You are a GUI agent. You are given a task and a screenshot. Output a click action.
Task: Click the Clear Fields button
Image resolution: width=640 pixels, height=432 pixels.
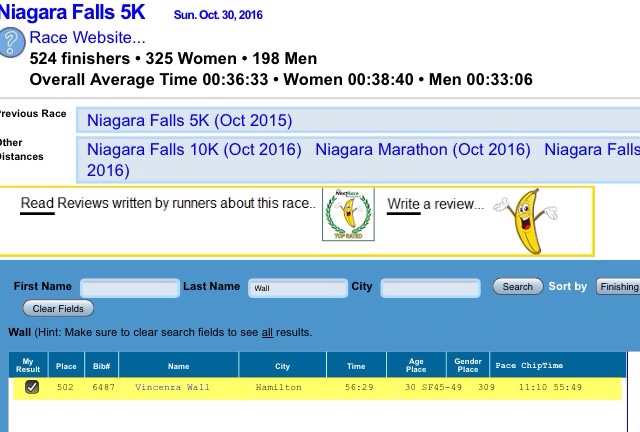58,308
